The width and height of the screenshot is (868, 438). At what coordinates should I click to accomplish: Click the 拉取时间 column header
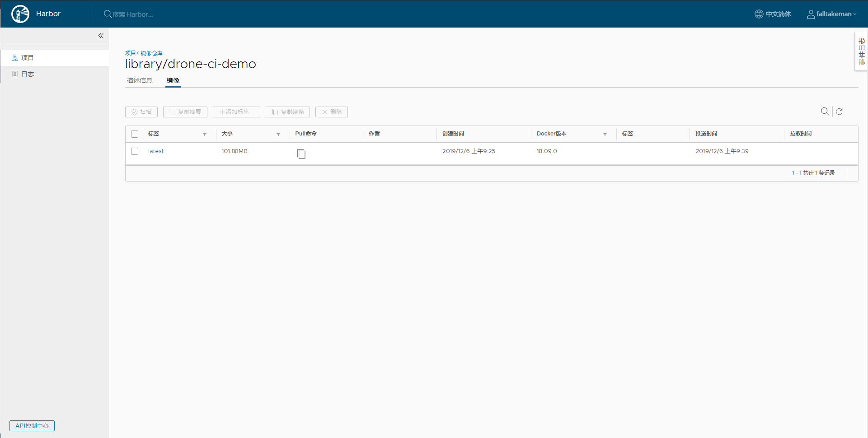click(801, 134)
